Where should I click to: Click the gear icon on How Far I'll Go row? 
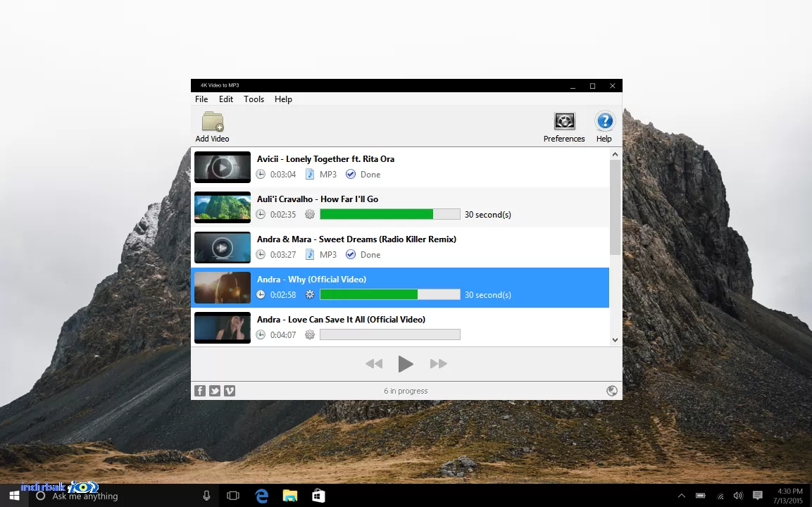click(x=310, y=214)
